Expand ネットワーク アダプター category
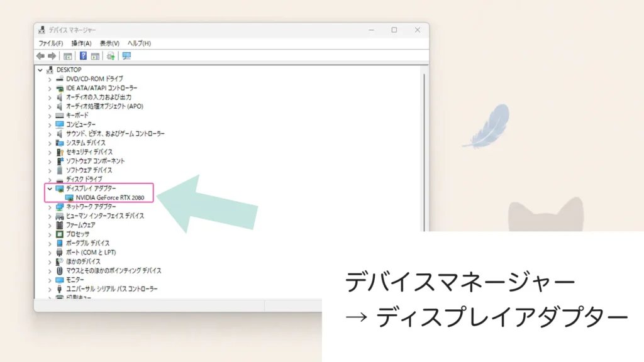 coord(50,207)
